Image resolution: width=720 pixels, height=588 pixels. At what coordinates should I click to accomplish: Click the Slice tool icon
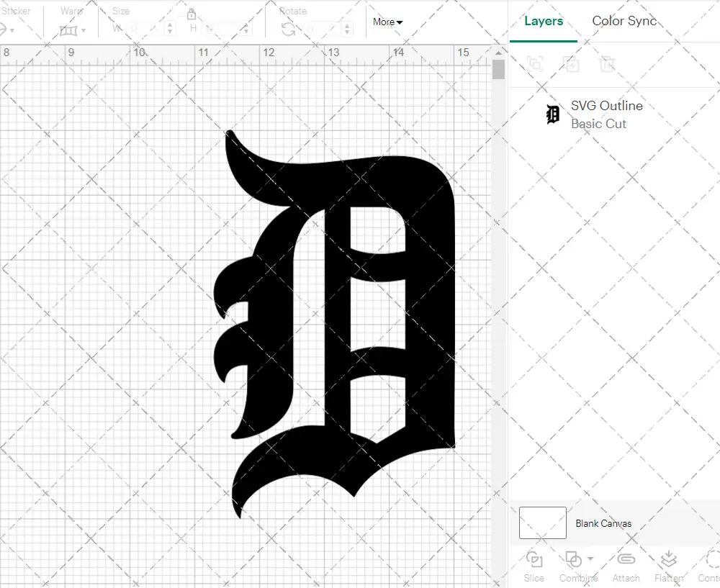point(534,559)
